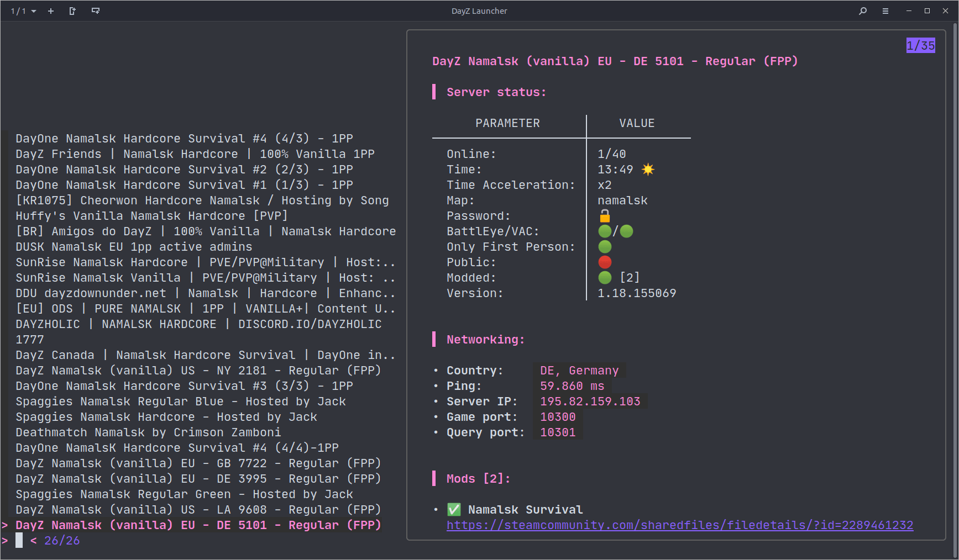This screenshot has width=959, height=560.
Task: Click the Mods [2]: section heading
Action: click(x=478, y=479)
